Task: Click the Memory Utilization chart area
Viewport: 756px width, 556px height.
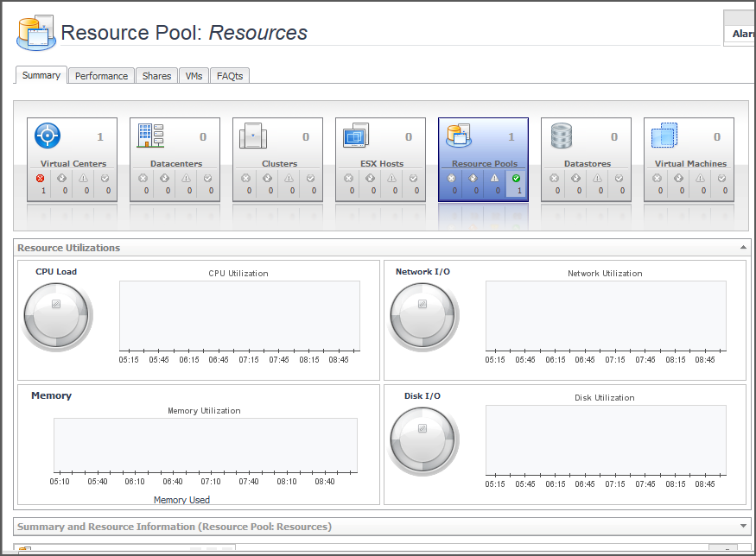Action: 206,445
